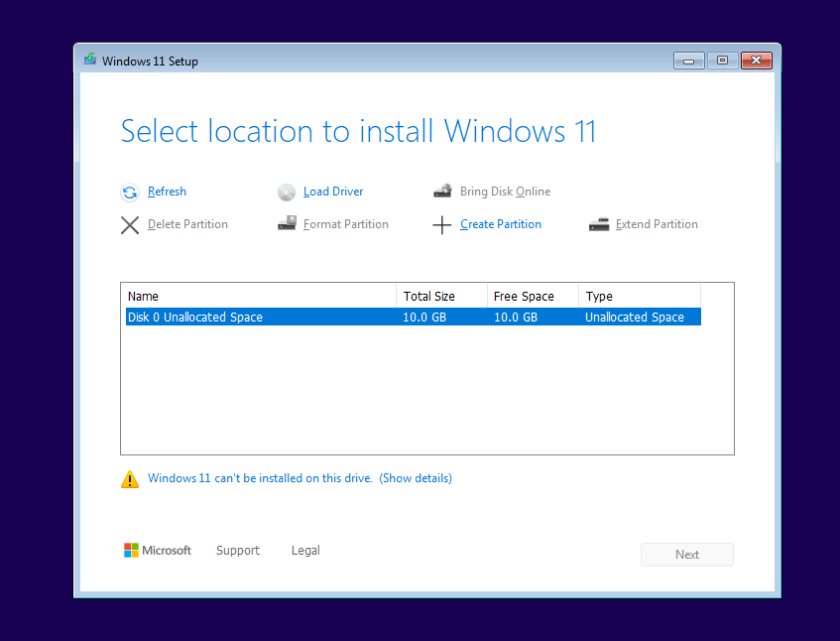Click the Refresh circular arrows icon

[x=130, y=192]
